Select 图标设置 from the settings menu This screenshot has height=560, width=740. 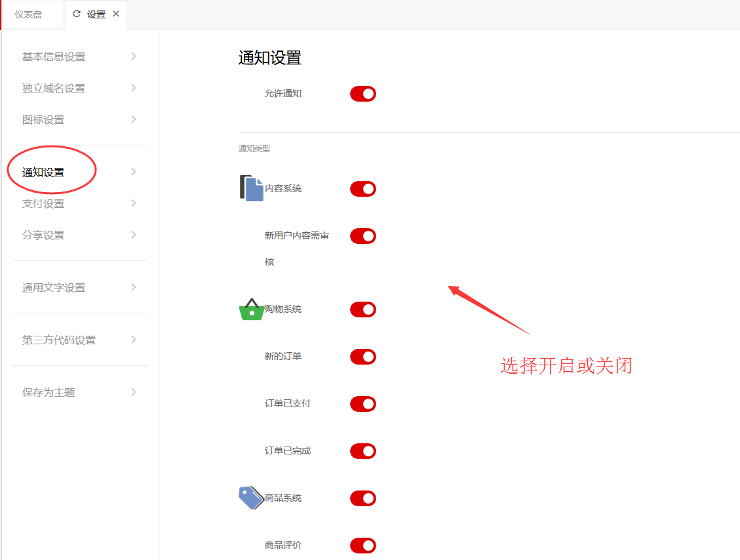(43, 120)
